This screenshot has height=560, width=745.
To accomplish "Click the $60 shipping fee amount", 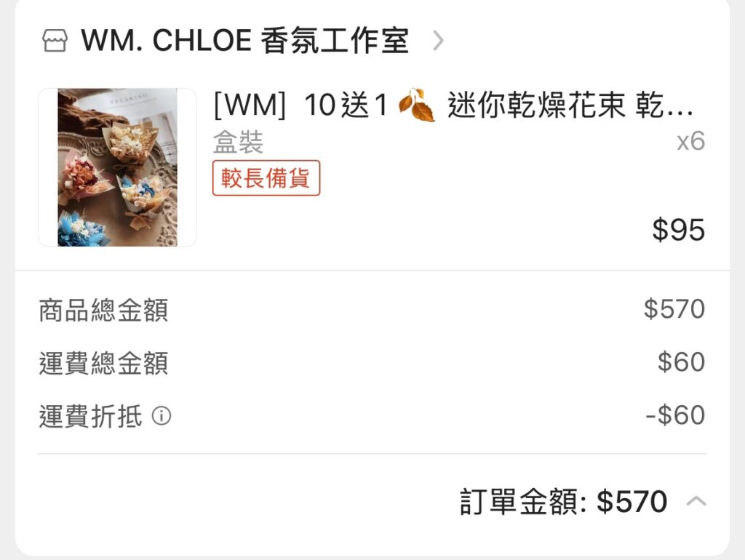I will pos(681,362).
